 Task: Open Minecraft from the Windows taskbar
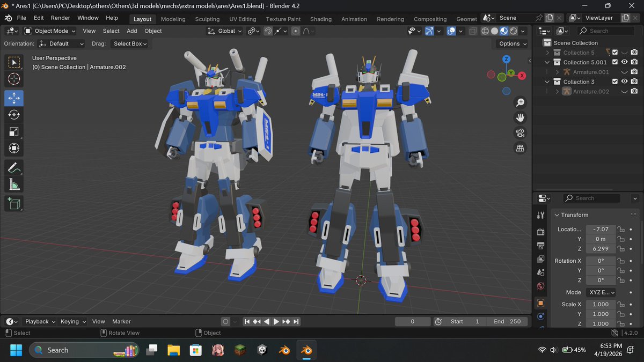(x=240, y=350)
